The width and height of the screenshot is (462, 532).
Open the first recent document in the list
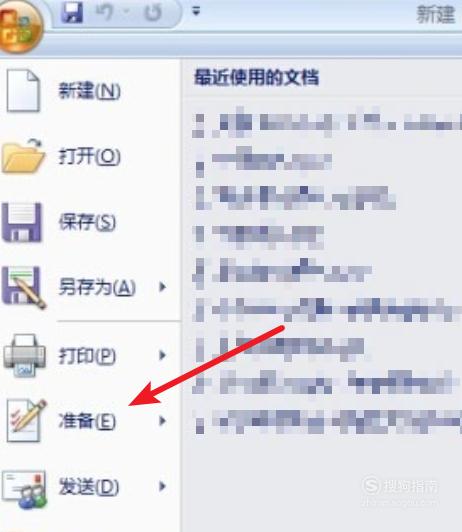327,122
